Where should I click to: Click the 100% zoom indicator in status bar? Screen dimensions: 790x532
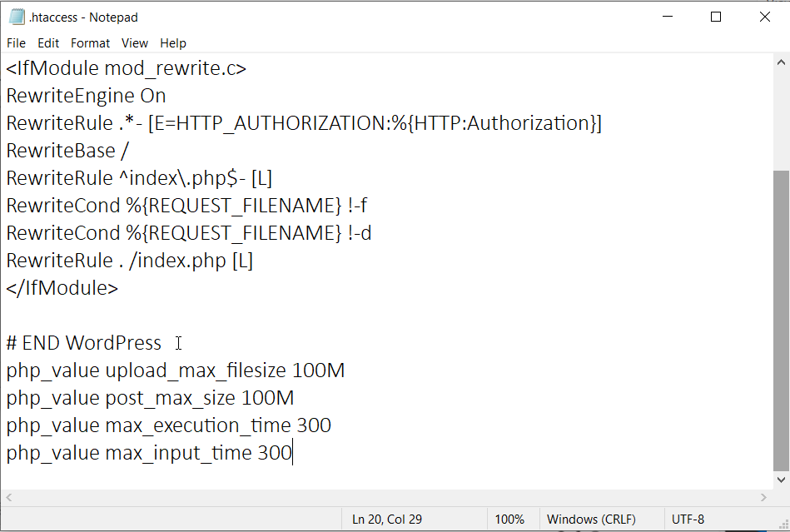(x=509, y=520)
